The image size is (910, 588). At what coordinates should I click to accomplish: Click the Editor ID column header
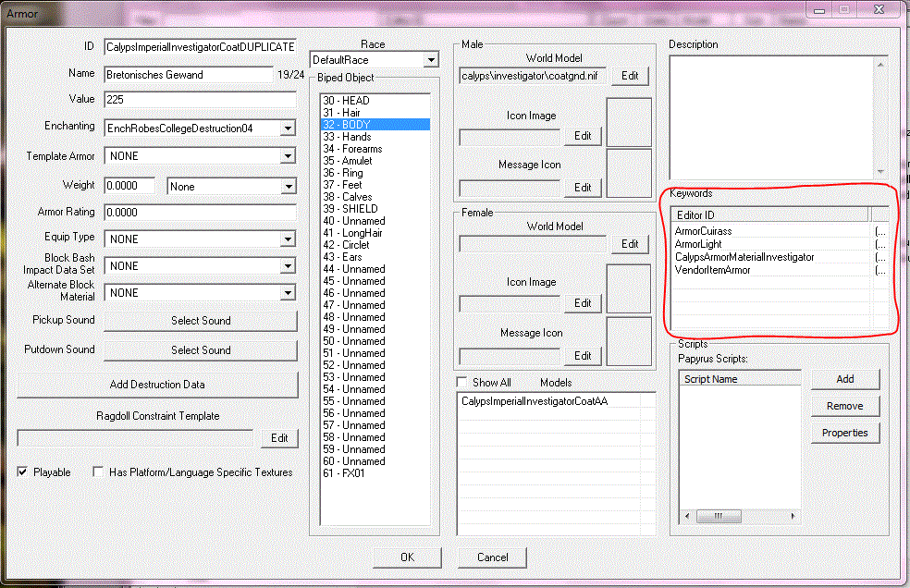click(769, 214)
